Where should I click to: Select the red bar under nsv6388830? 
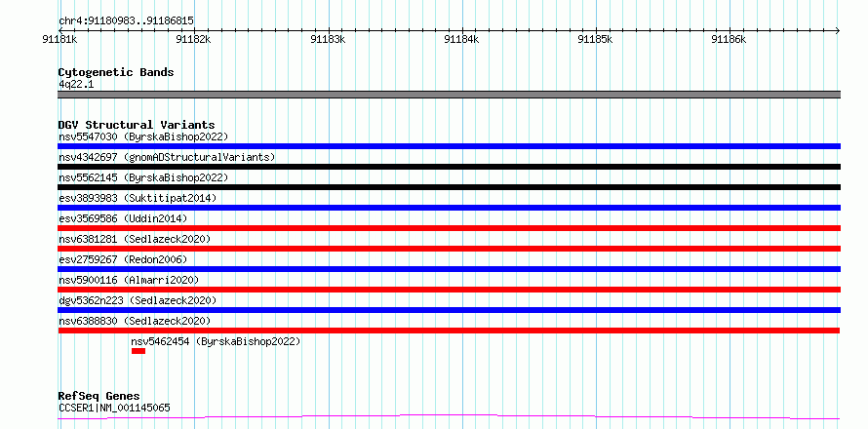449,331
